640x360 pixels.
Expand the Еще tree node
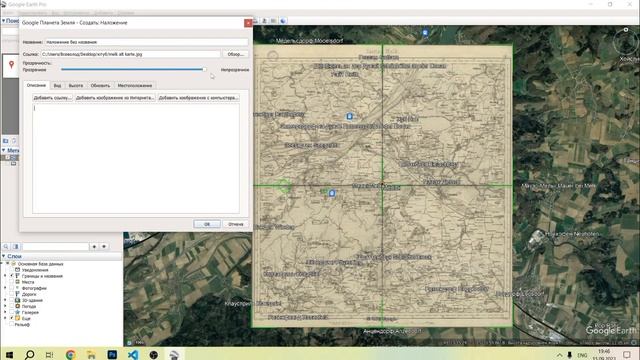click(5, 318)
